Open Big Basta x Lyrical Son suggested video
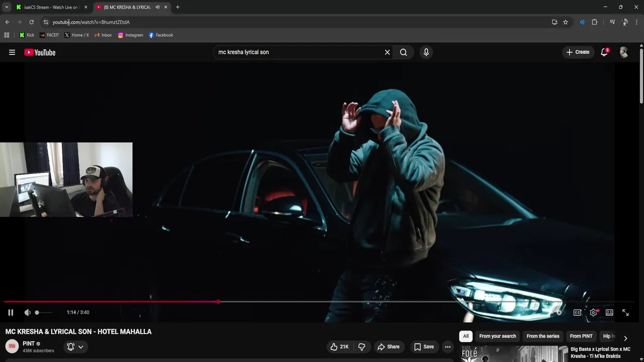This screenshot has height=362, width=644. coord(600,352)
